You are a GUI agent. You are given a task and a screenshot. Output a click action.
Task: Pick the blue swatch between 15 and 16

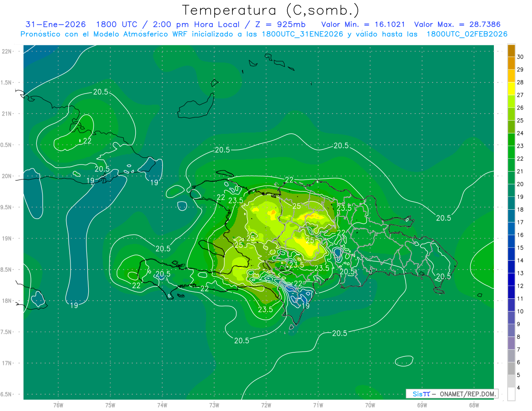click(511, 241)
